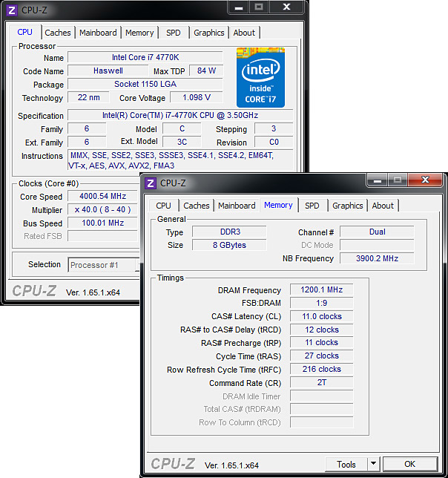Click the technology value '22 nm'

(x=88, y=97)
